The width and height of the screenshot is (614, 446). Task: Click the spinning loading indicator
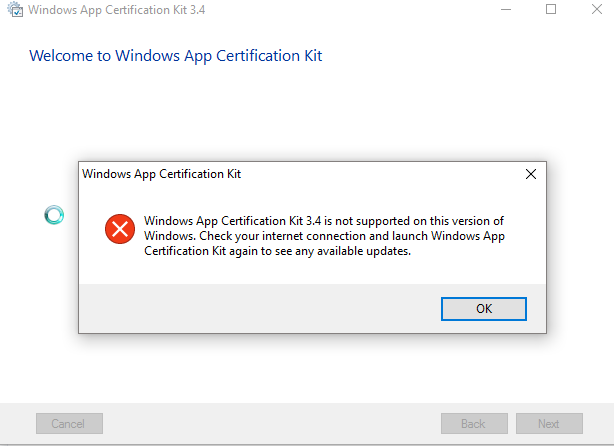click(x=54, y=215)
